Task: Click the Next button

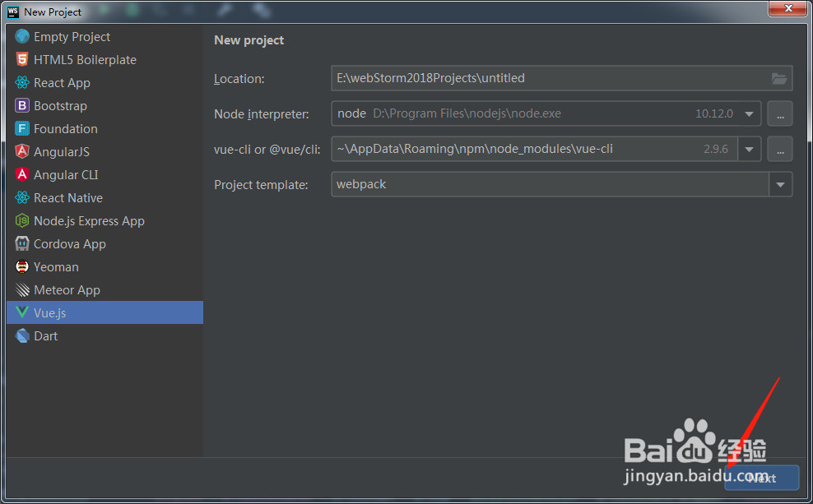Action: (x=761, y=478)
